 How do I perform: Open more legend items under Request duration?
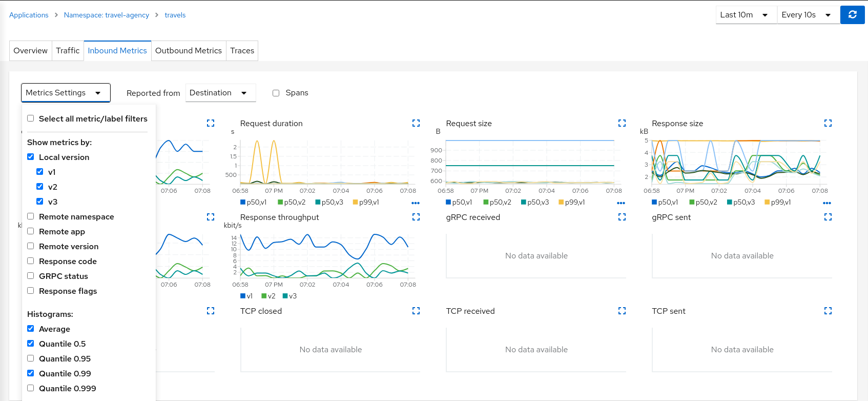pyautogui.click(x=416, y=203)
